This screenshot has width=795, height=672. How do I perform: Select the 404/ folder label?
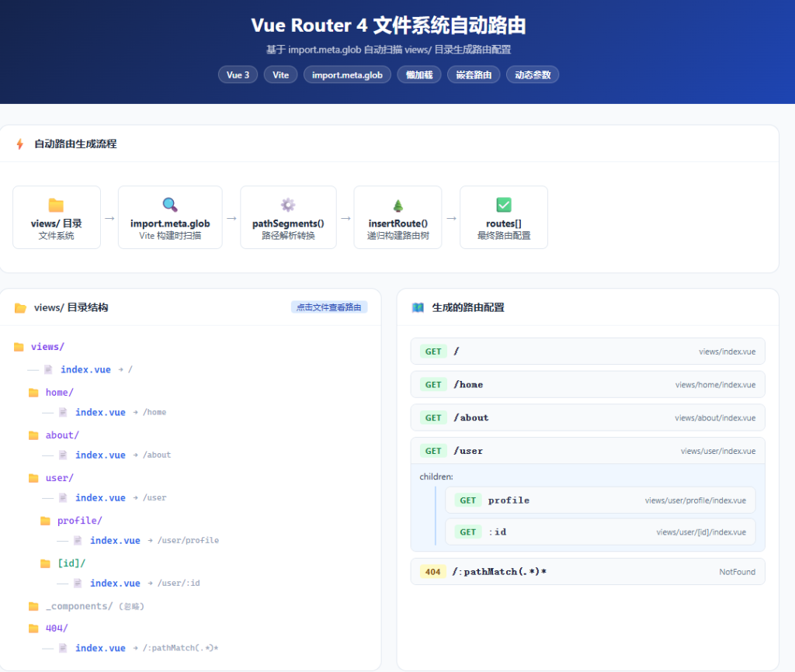point(57,628)
